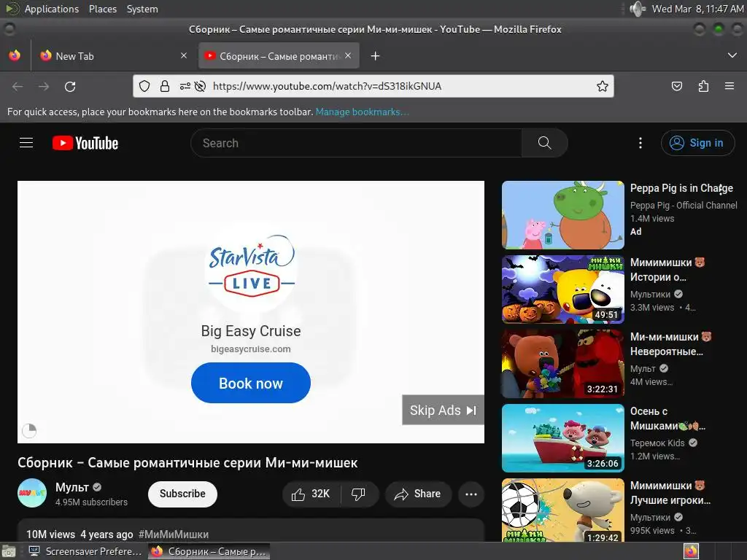747x560 pixels.
Task: Click the Firefox taskbar entry Сборник
Action: pos(209,551)
